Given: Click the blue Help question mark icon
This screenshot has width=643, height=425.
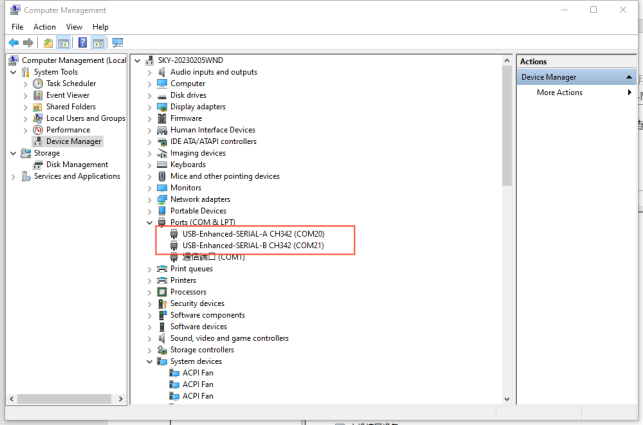Looking at the screenshot, I should coord(82,43).
